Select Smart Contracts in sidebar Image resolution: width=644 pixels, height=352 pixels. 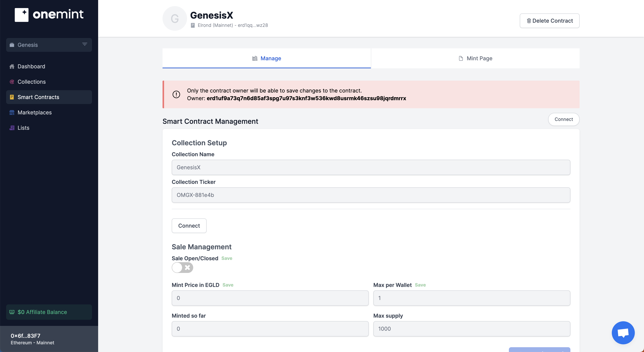49,97
